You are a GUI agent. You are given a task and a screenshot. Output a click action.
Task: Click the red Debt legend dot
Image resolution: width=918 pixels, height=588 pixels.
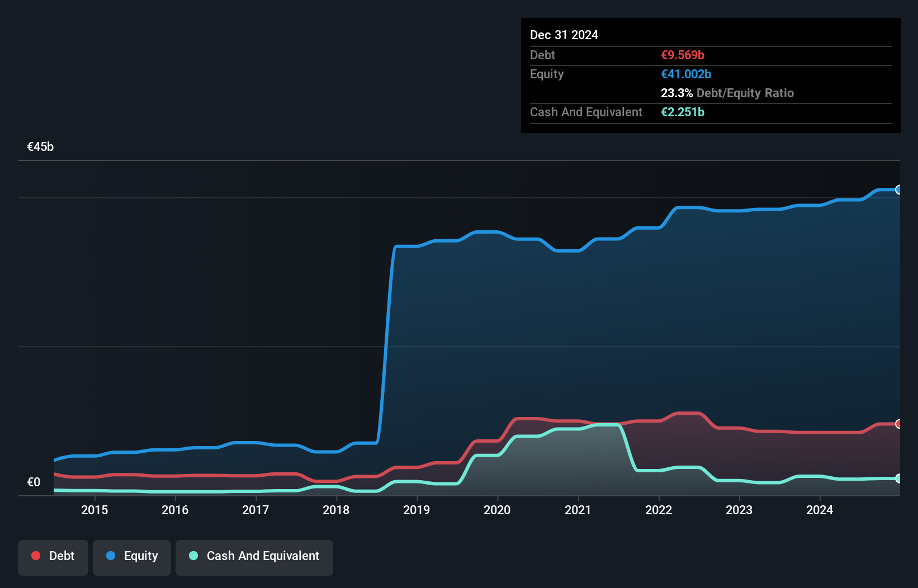(x=36, y=556)
